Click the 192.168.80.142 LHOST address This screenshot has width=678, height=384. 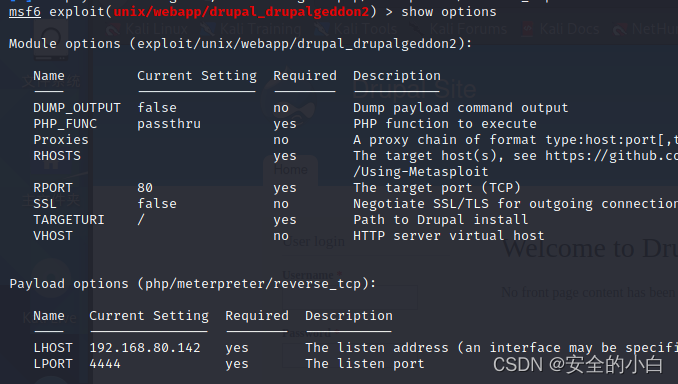[x=145, y=348]
